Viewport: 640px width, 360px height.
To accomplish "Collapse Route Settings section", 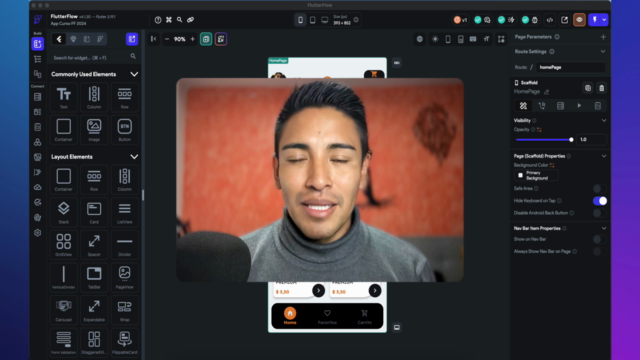I will 603,51.
